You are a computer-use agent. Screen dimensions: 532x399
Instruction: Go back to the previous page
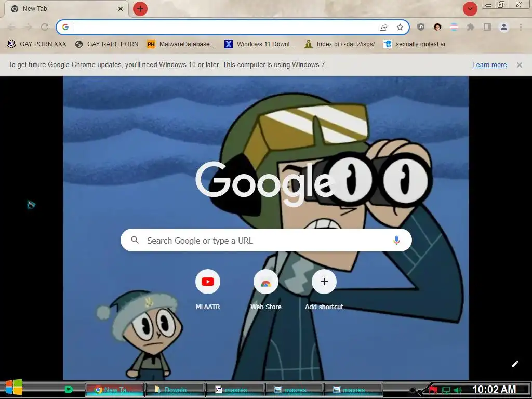pos(11,27)
